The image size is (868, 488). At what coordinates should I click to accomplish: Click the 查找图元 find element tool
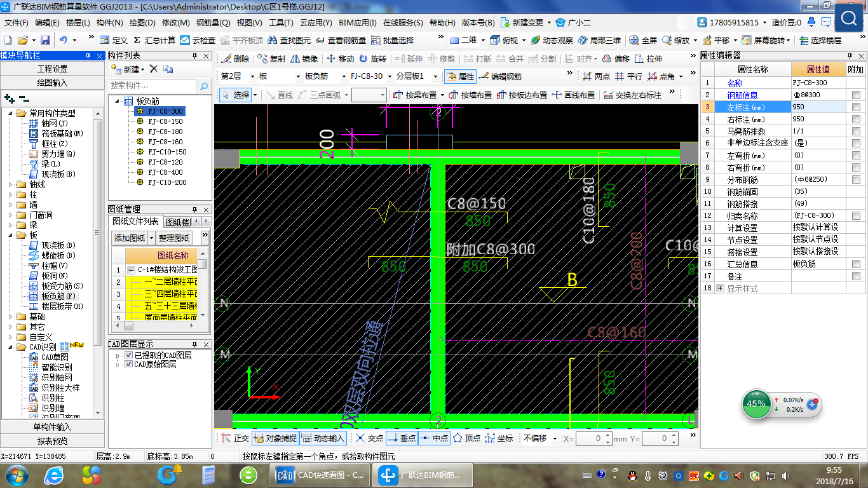coord(289,40)
